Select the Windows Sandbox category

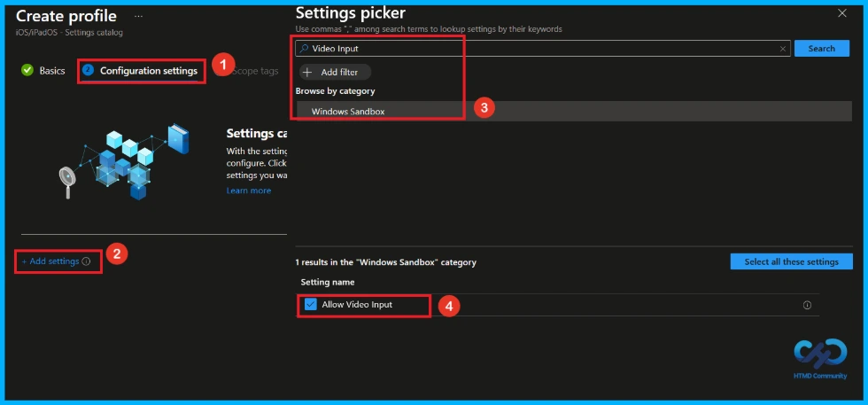click(574, 111)
